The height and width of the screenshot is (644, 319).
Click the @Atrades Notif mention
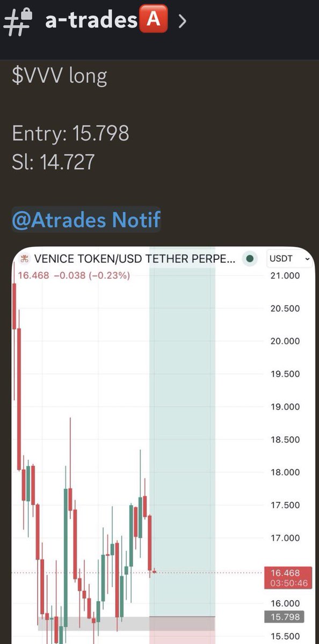(86, 220)
